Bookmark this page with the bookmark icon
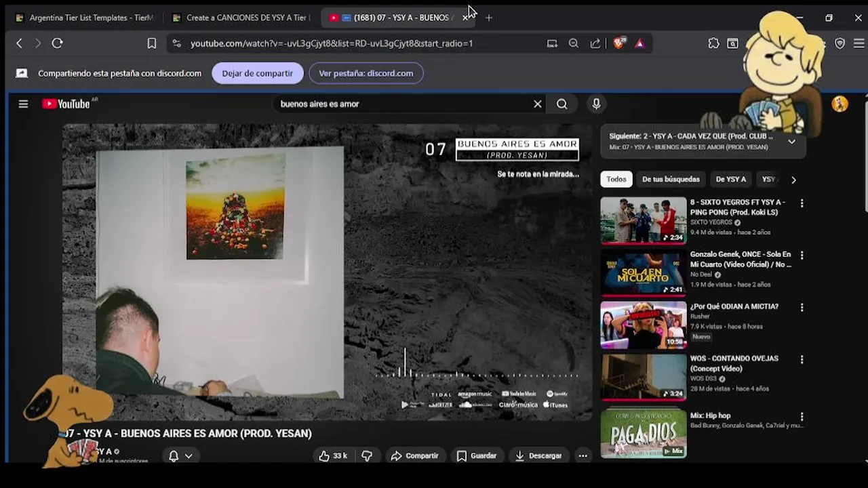 [x=152, y=43]
